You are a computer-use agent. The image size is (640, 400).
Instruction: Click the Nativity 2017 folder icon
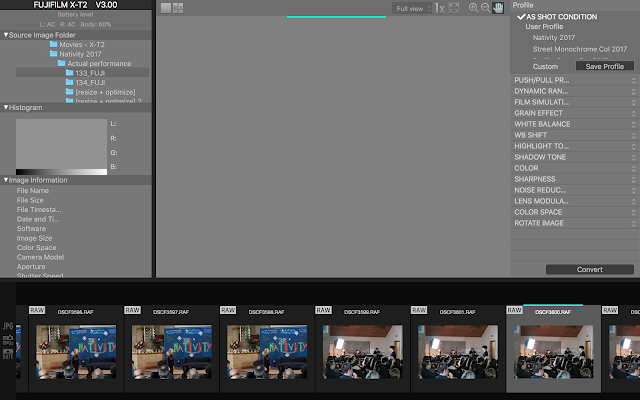[53, 53]
